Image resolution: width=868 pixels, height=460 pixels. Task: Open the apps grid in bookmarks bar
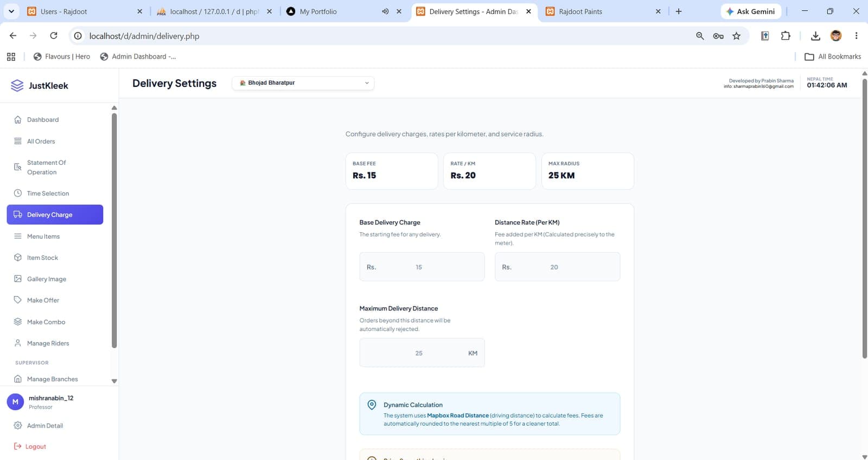pos(11,56)
